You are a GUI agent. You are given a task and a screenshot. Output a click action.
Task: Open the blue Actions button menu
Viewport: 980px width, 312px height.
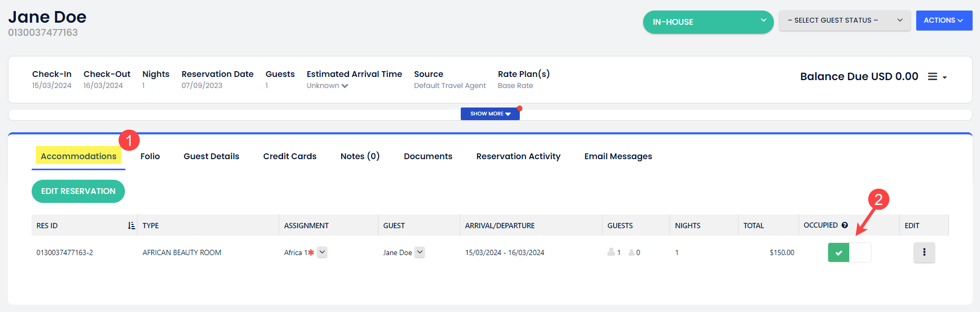pos(943,21)
